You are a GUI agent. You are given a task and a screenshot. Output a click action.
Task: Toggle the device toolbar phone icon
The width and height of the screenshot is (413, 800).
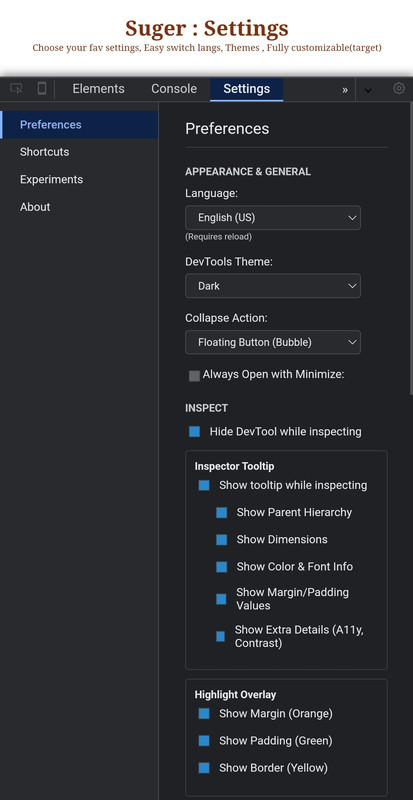coord(42,89)
